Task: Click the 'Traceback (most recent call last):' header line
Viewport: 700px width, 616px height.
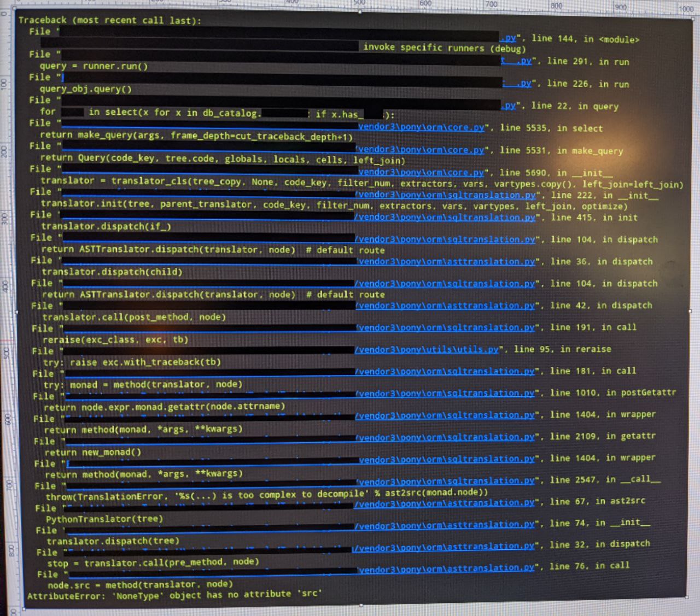Action: (110, 20)
